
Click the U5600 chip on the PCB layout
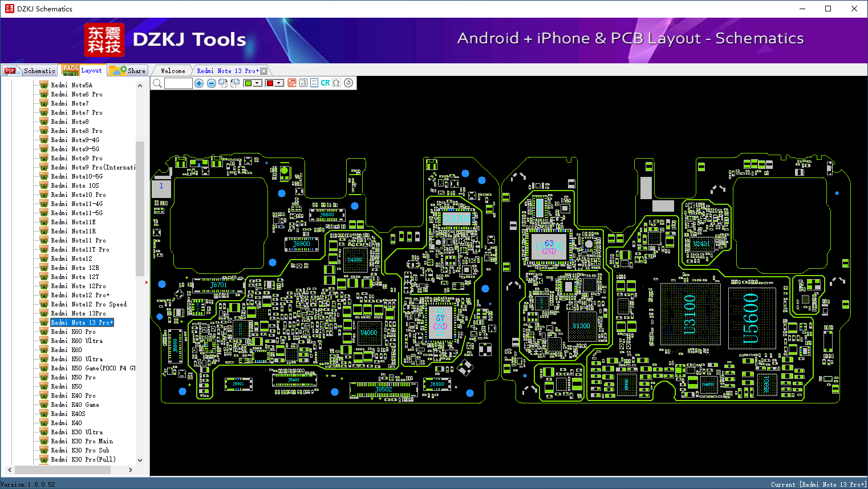click(x=752, y=318)
